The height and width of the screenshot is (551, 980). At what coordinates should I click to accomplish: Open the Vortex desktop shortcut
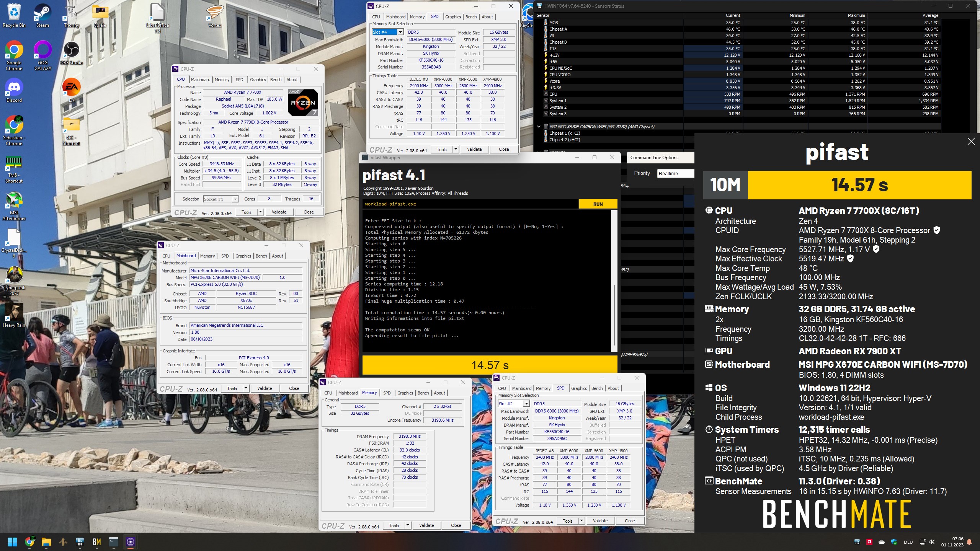click(x=215, y=16)
